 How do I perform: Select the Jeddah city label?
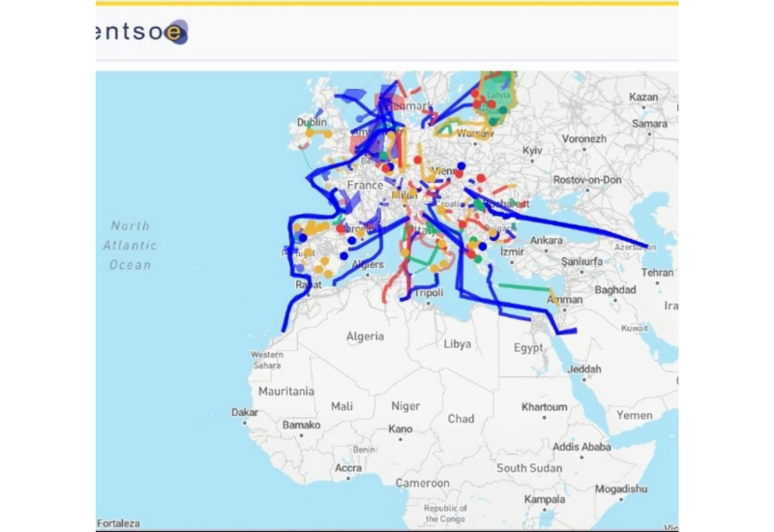585,369
